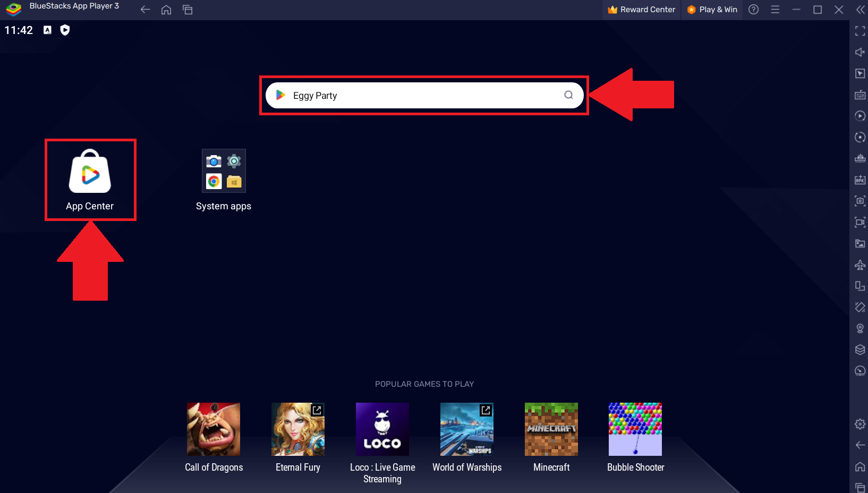Screen dimensions: 868x493
Task: Open BlueStacks settings gear
Action: point(860,424)
